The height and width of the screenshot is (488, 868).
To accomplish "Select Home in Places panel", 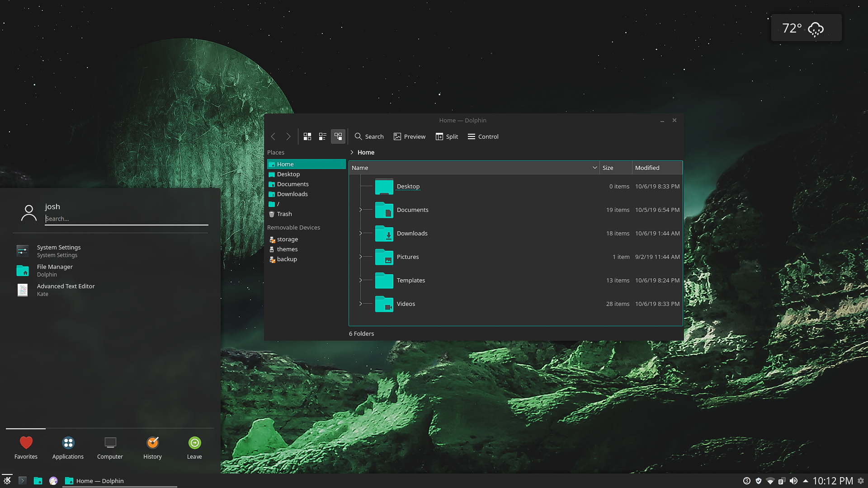I will [307, 164].
